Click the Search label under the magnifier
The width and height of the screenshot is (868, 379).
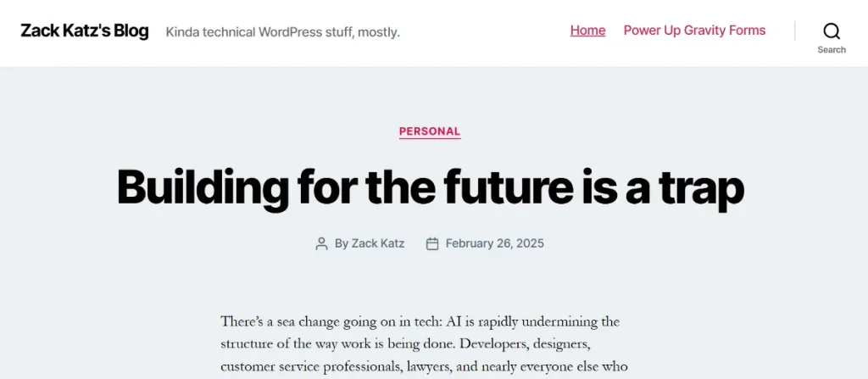832,50
